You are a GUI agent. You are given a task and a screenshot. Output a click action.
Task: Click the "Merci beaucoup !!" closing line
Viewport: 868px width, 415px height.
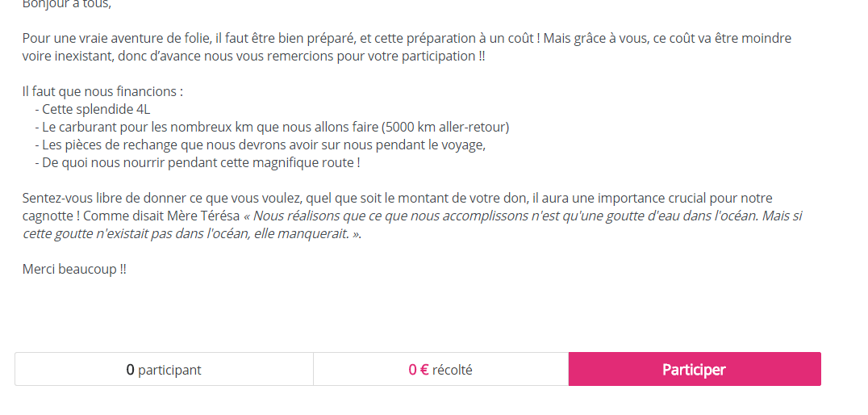(x=74, y=270)
